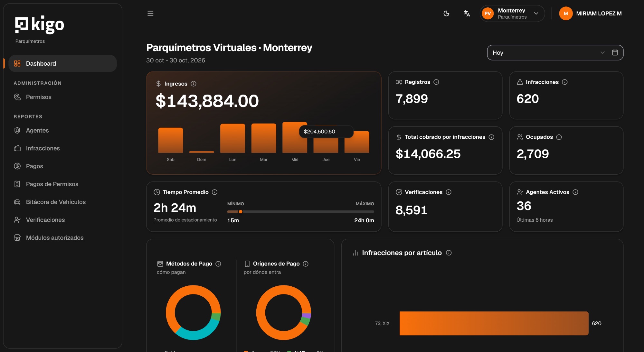
Task: Open the Infracciones report in sidebar
Action: click(x=62, y=148)
